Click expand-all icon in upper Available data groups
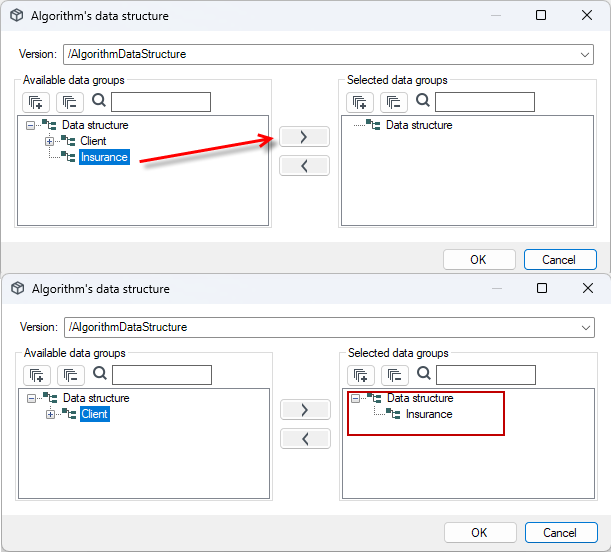 click(36, 102)
